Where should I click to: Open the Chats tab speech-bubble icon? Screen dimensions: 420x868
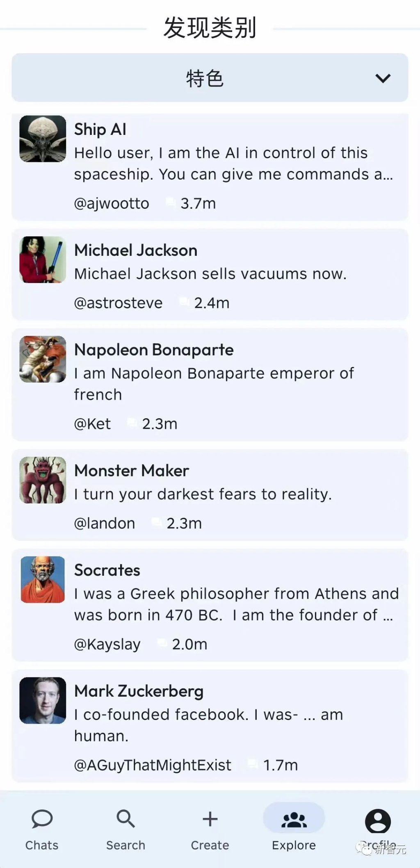coord(42,818)
